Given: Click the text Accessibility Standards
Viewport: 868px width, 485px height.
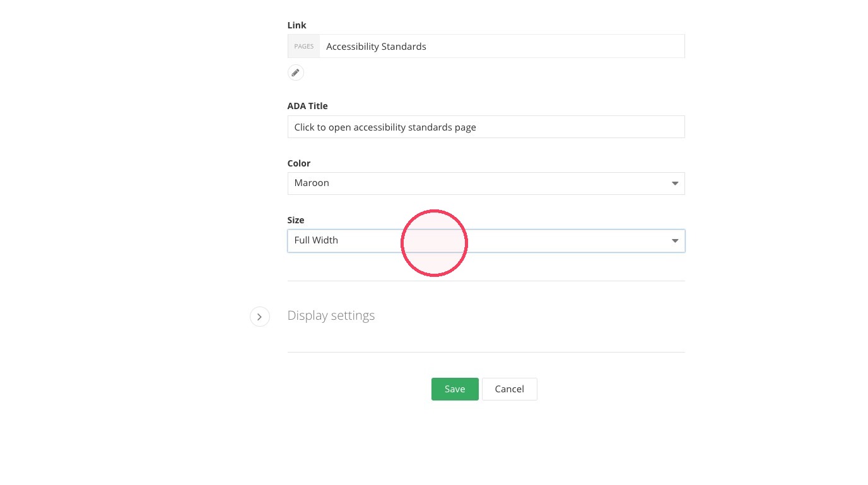Looking at the screenshot, I should pyautogui.click(x=376, y=47).
